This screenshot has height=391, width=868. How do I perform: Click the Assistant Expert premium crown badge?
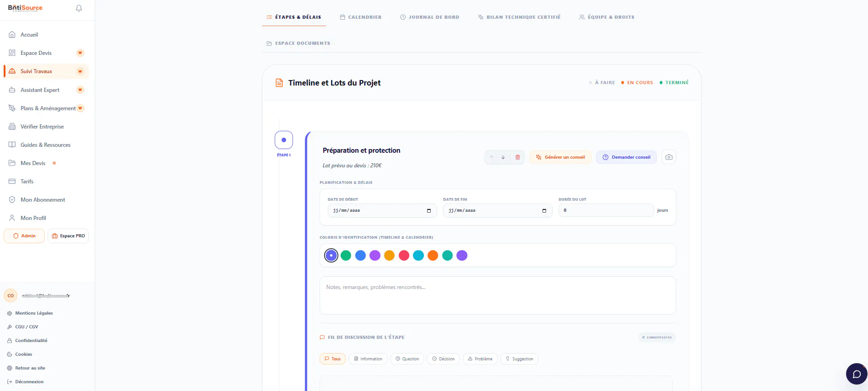(80, 90)
